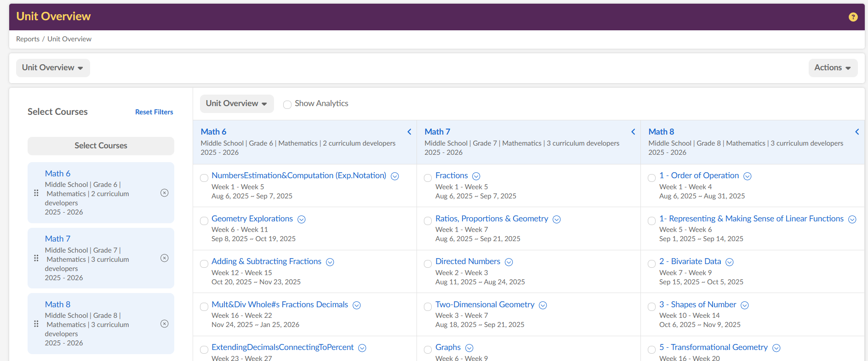Grab the Math 8 drag handle
This screenshot has width=868, height=361.
(36, 324)
